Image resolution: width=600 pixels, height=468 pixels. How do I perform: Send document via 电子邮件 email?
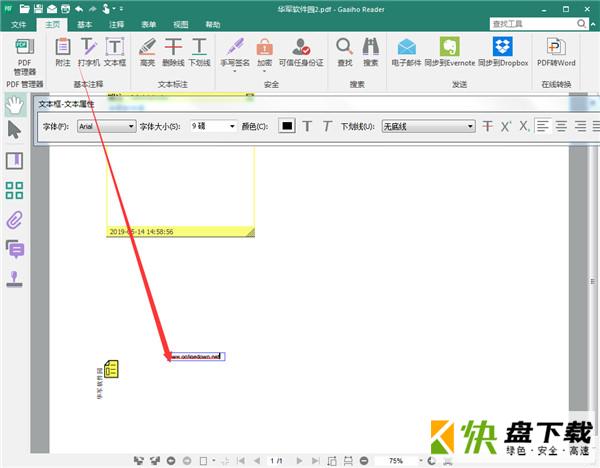406,52
